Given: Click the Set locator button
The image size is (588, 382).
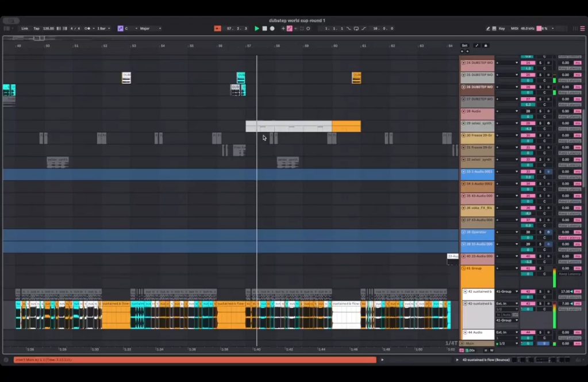Looking at the screenshot, I should click(x=464, y=46).
